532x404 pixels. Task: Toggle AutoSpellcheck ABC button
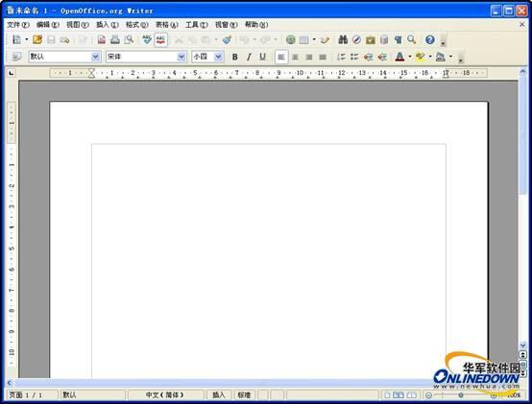click(160, 39)
